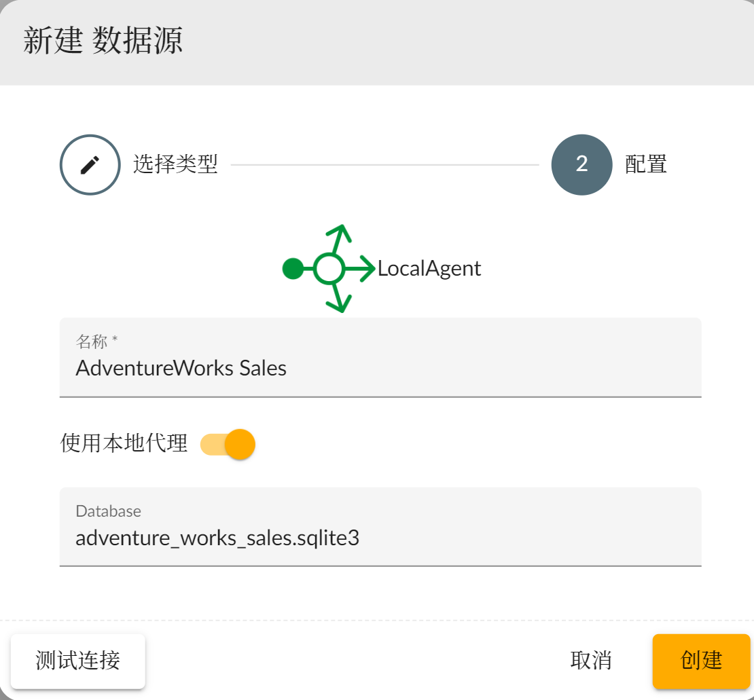Click the 测试连接 button
Image resolution: width=754 pixels, height=700 pixels.
[78, 661]
